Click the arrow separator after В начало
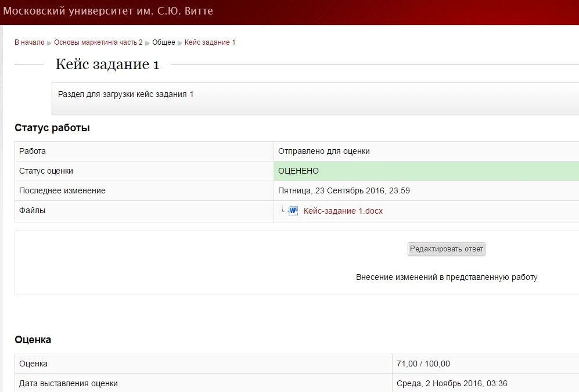 click(x=49, y=43)
